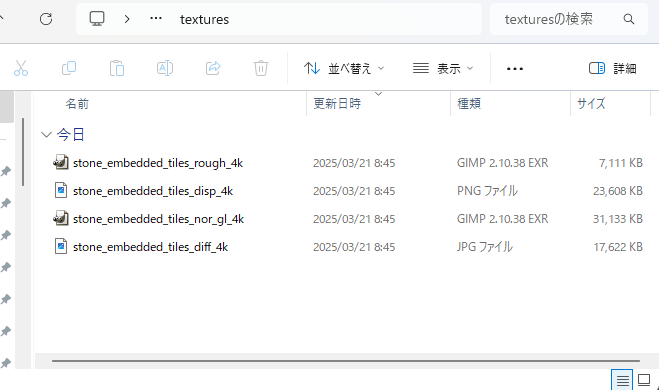This screenshot has height=390, width=659.
Task: Click the 23,608 KB size cell
Action: coord(618,191)
